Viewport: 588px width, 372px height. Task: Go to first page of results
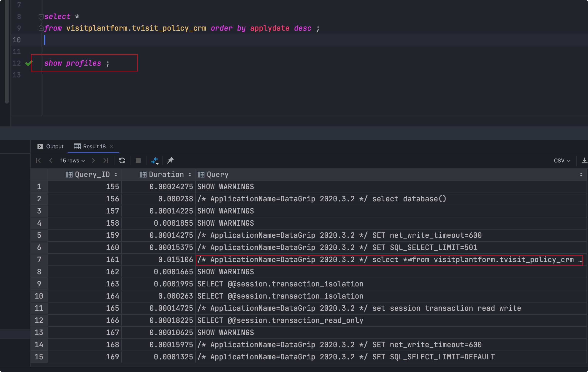pyautogui.click(x=38, y=160)
